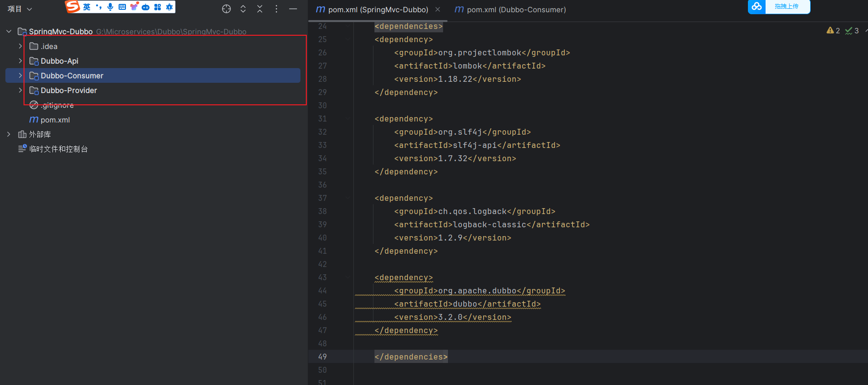Click the Sogou game controller icon
The height and width of the screenshot is (385, 868).
[146, 7]
